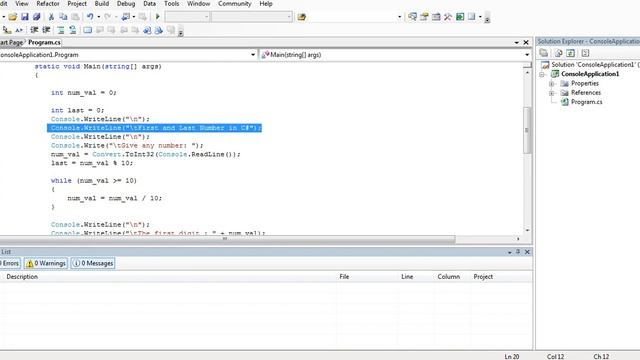Image resolution: width=640 pixels, height=360 pixels.
Task: Click the code editor horizontal scrollbar
Action: (x=227, y=239)
